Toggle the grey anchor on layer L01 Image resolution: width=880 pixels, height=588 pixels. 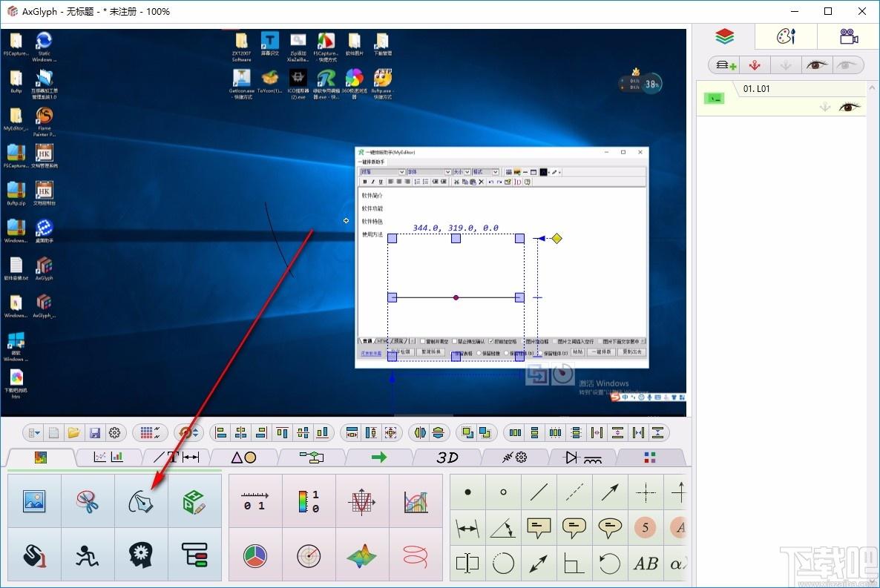824,107
